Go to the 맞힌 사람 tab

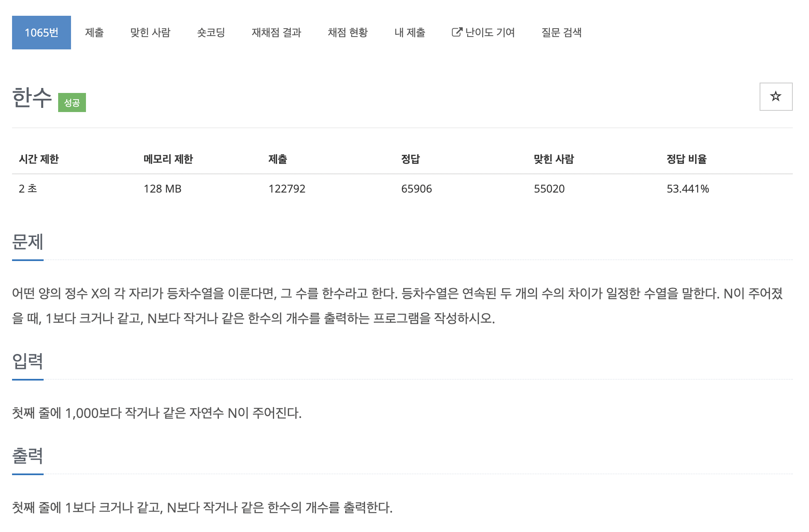point(150,32)
